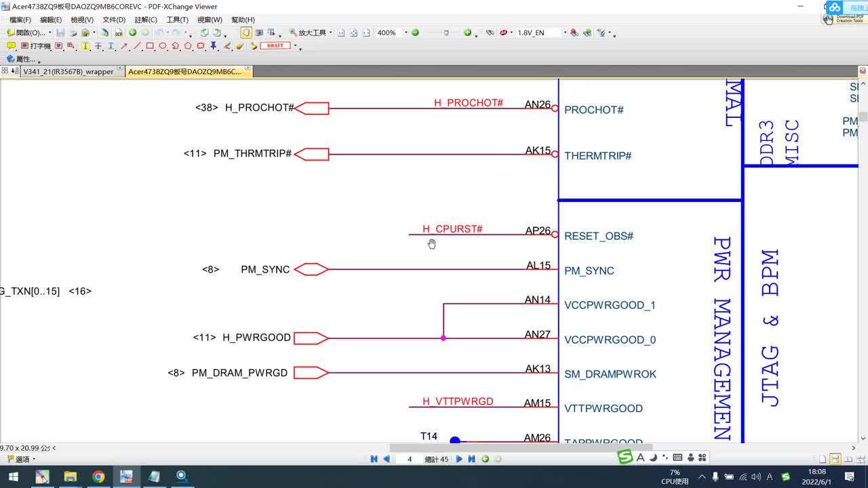
Task: Select the Text Box tool icon
Action: point(58,46)
